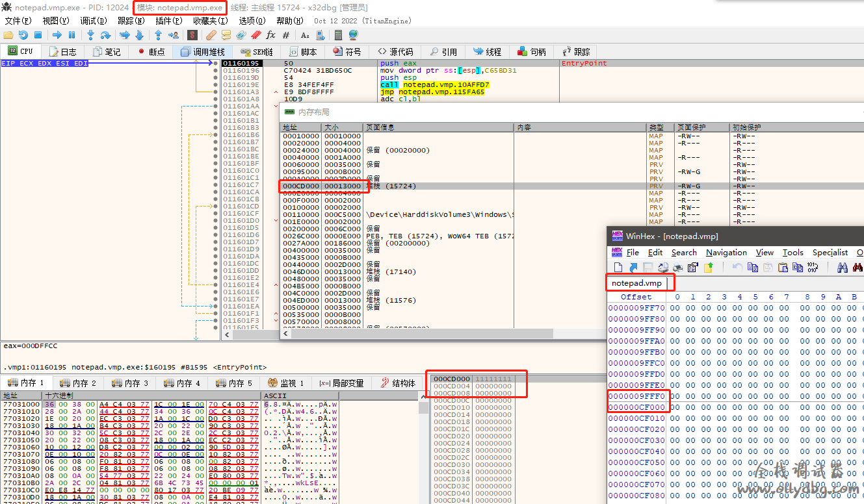The width and height of the screenshot is (864, 504).
Task: Open the Scylla plugin icon
Action: (x=194, y=35)
